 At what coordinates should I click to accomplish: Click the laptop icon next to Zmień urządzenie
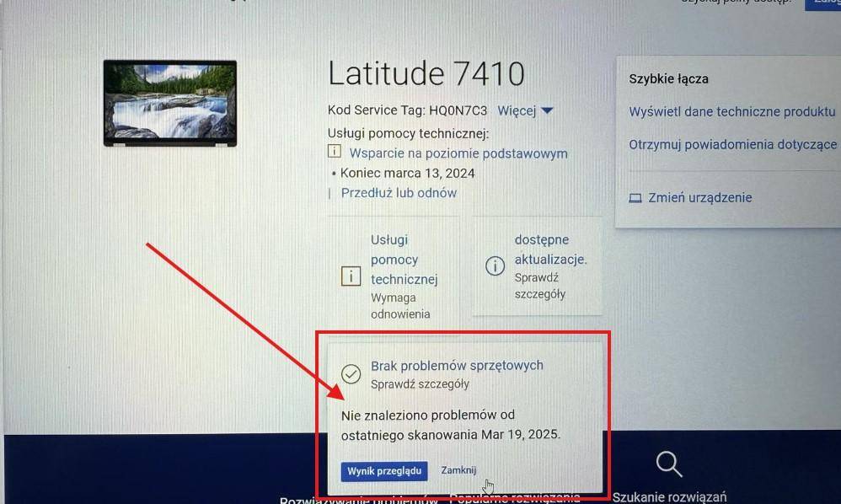coord(635,198)
